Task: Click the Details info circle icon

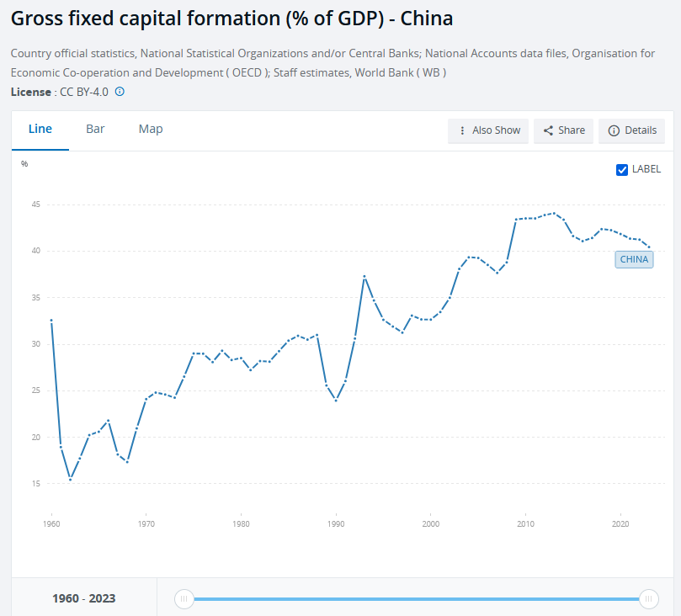Action: [x=614, y=130]
